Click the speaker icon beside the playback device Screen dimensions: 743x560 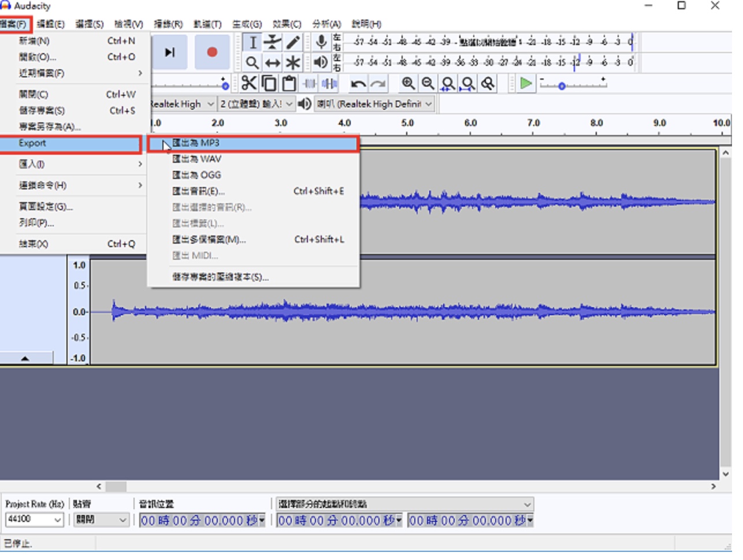pos(304,104)
